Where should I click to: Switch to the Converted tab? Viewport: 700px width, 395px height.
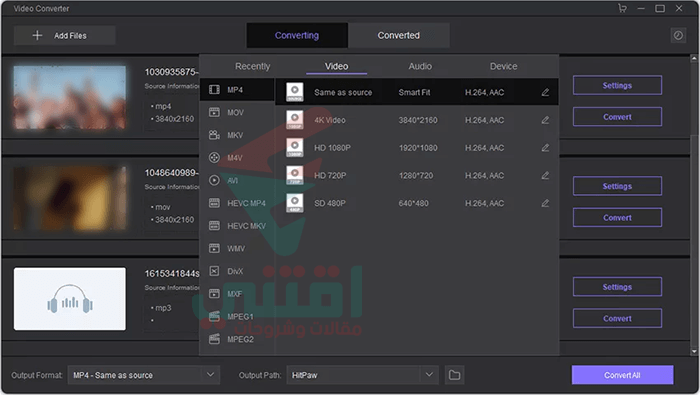coord(399,35)
